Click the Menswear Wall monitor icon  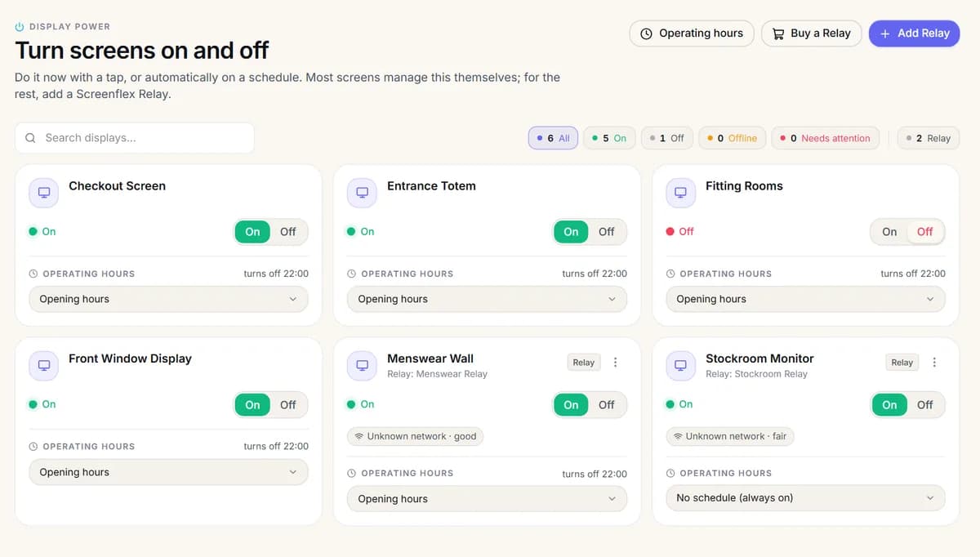click(363, 365)
